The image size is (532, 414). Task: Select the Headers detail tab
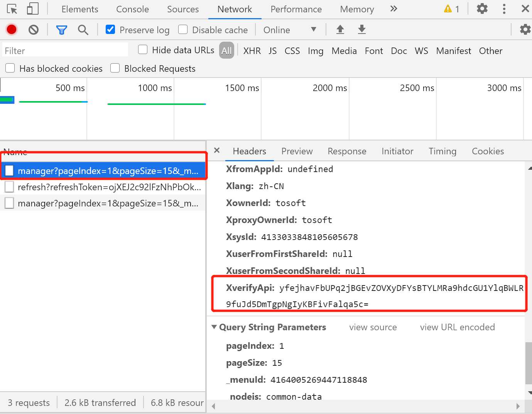tap(249, 151)
